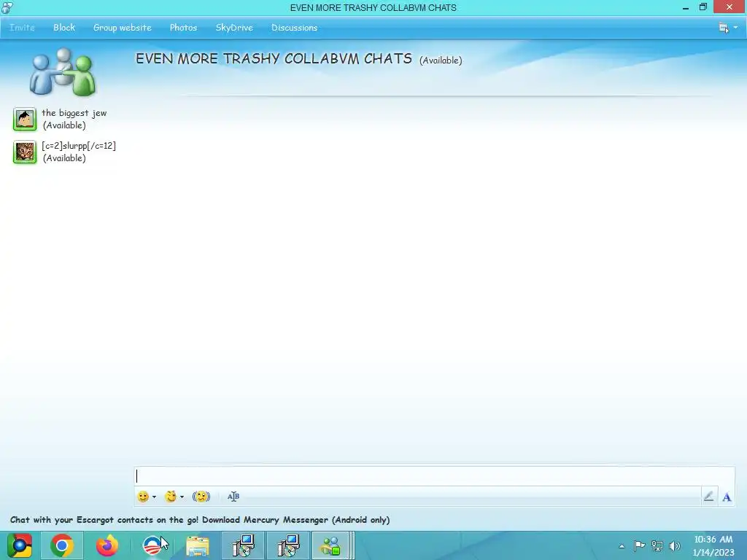The width and height of the screenshot is (747, 560).
Task: Open the Start button on taskbar
Action: [20, 545]
